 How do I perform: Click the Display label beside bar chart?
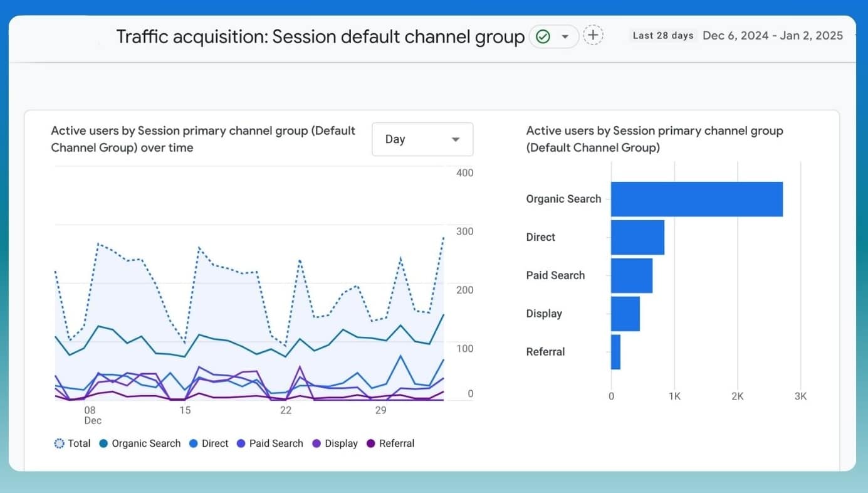coord(544,314)
